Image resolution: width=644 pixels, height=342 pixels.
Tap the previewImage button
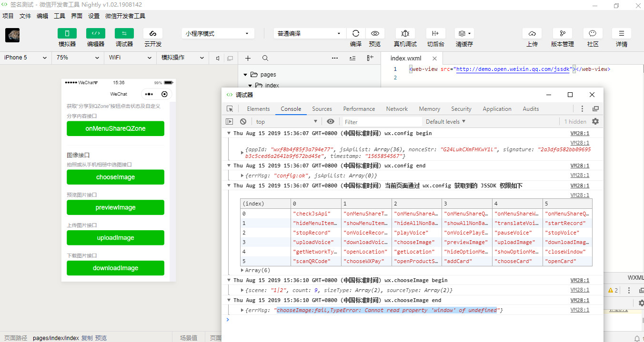tap(116, 207)
